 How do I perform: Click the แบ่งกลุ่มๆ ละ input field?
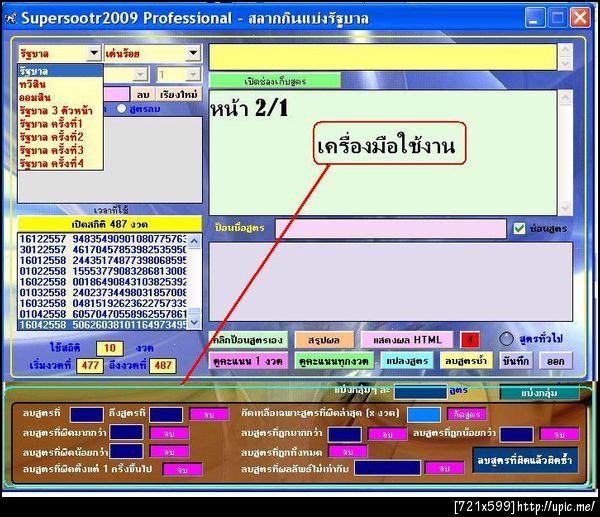[421, 392]
